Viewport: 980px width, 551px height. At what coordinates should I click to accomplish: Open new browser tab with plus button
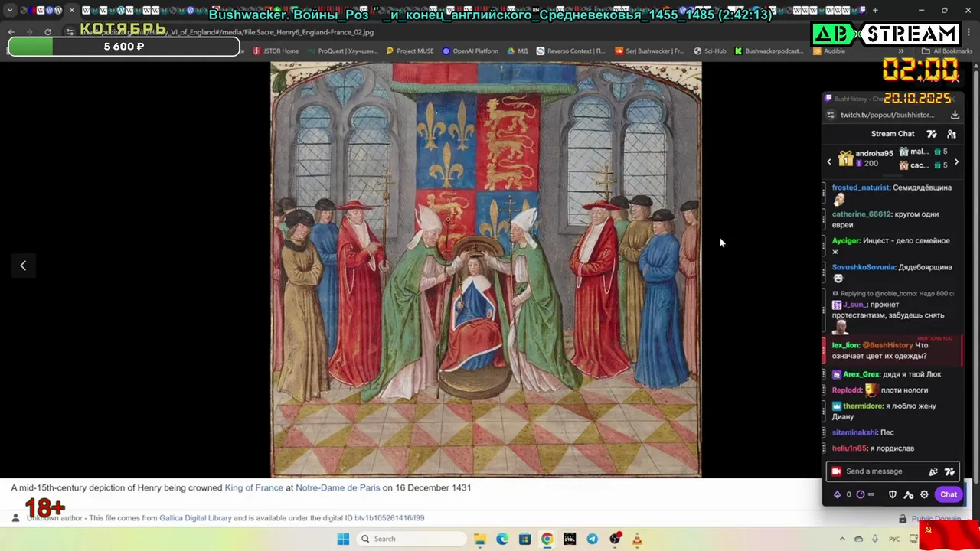pyautogui.click(x=875, y=11)
